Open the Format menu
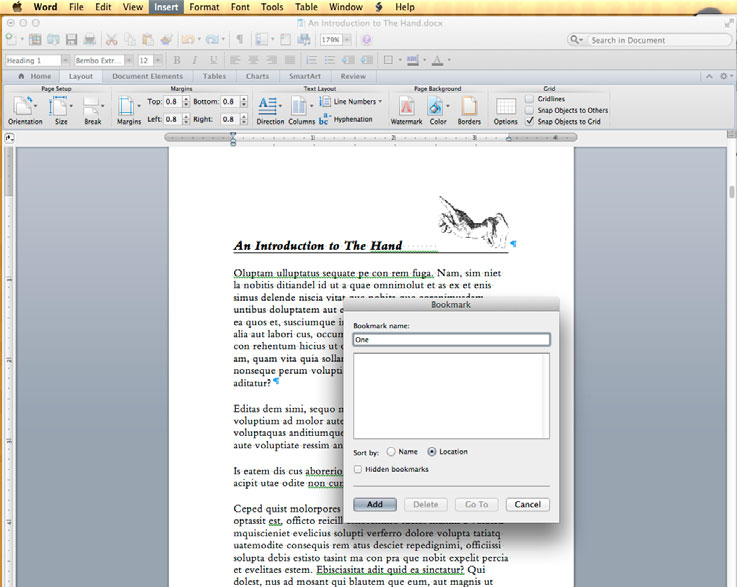Viewport: 737px width, 587px height. coord(204,7)
